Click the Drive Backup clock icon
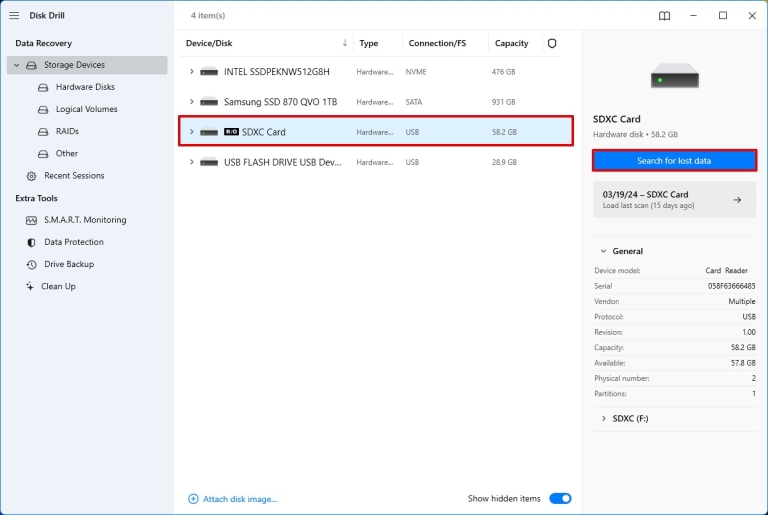 point(31,265)
